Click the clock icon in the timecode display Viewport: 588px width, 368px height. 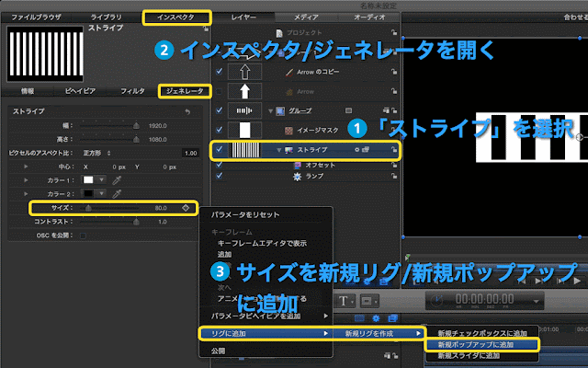click(x=436, y=301)
